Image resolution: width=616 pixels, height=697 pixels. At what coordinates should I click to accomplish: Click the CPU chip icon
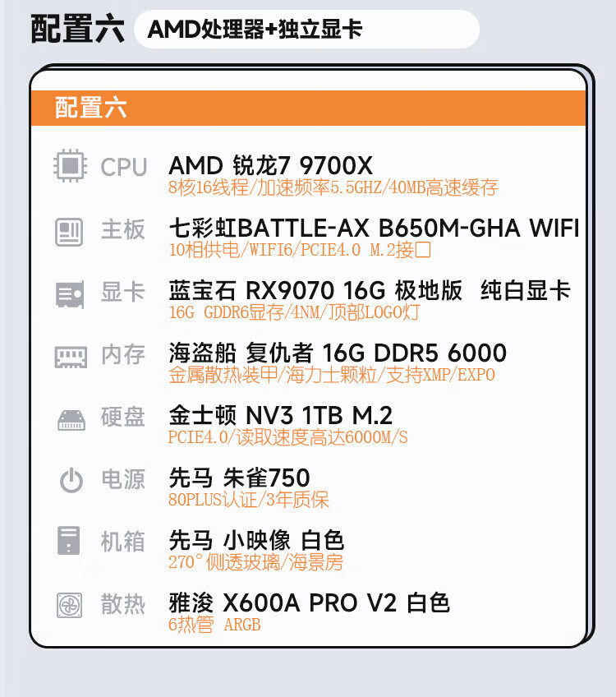70,167
